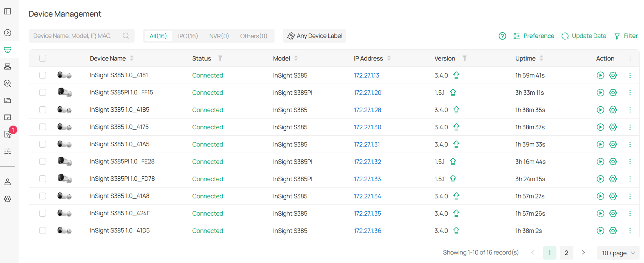644x263 pixels.
Task: Check the box for InSight S385 1.0_4181
Action: click(x=42, y=75)
